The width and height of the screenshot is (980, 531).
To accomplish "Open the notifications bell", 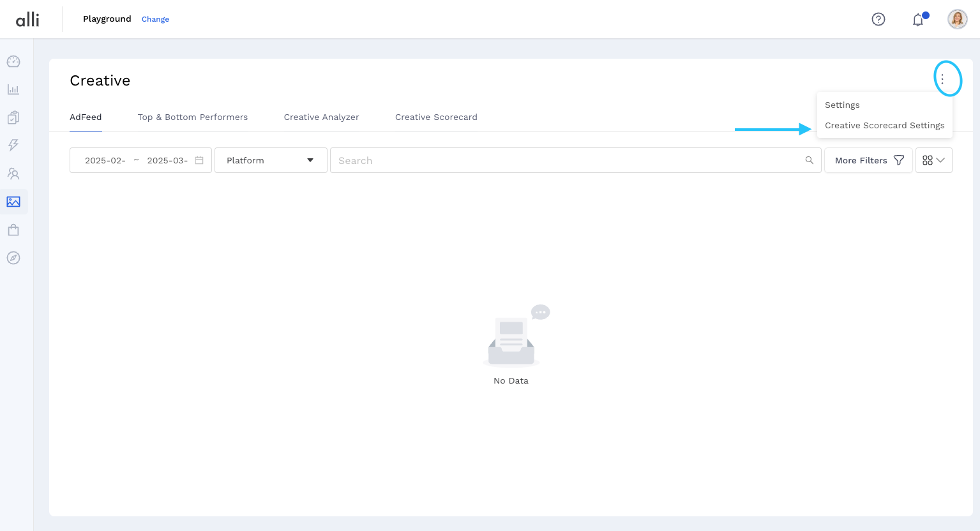I will [x=918, y=20].
